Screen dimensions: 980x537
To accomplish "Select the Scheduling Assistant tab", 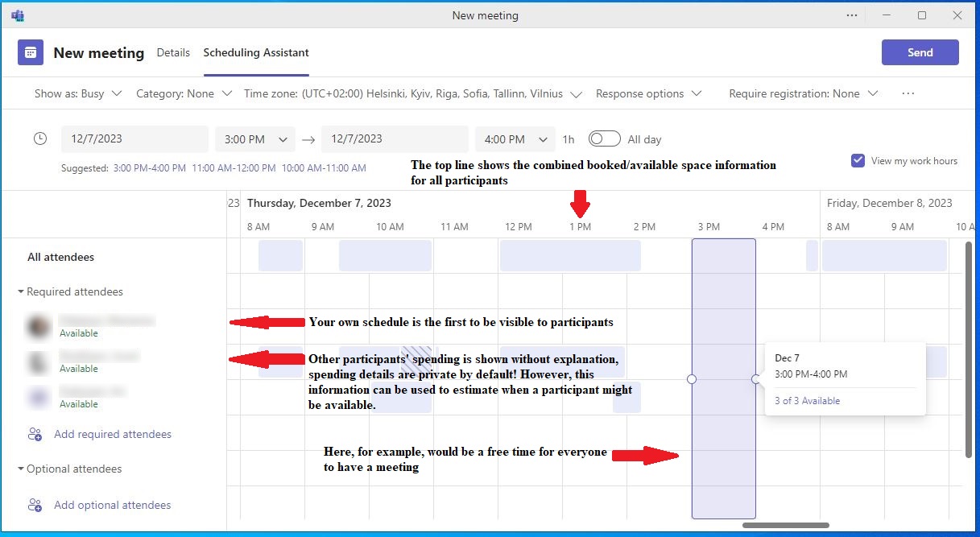I will 256,52.
